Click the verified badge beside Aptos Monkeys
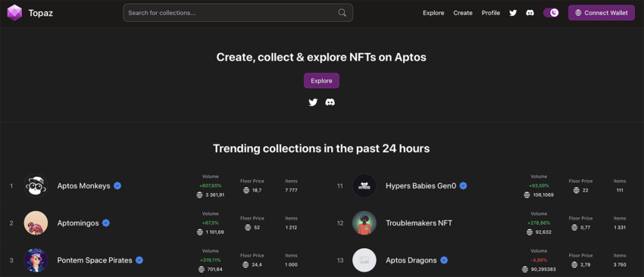Viewport: 644px width, 277px height. 117,186
